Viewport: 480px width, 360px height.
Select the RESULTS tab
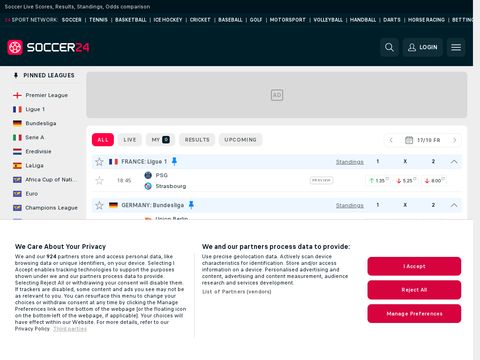(x=197, y=140)
